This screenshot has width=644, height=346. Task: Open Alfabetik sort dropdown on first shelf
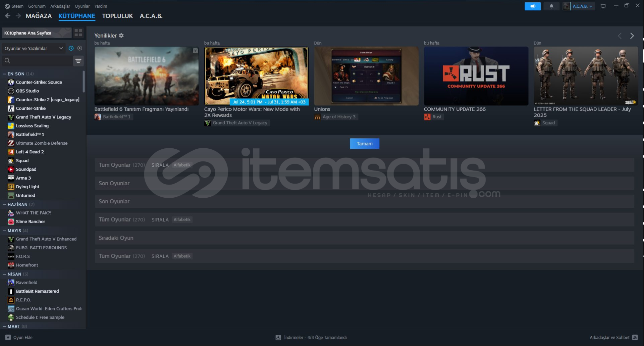click(182, 165)
